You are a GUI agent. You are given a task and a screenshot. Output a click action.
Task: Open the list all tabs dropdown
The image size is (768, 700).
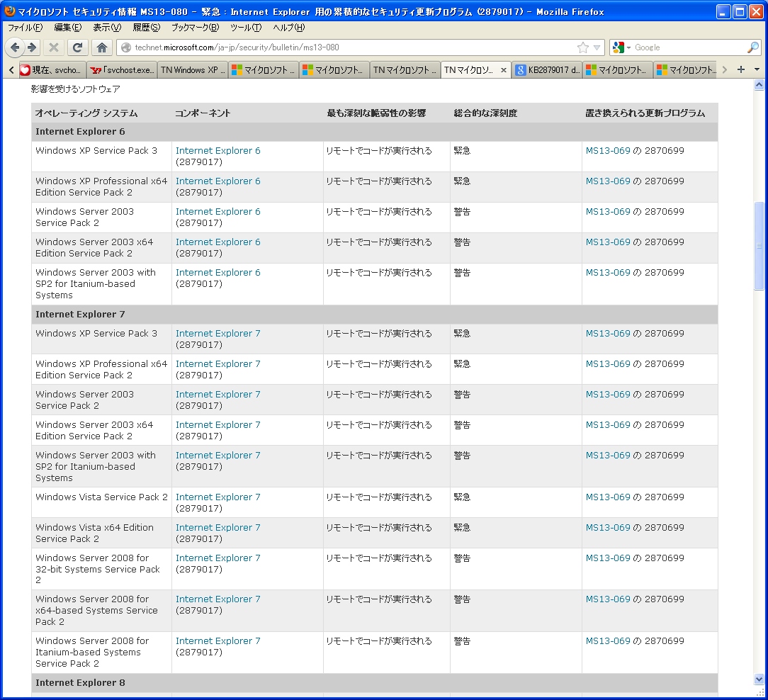pos(757,69)
